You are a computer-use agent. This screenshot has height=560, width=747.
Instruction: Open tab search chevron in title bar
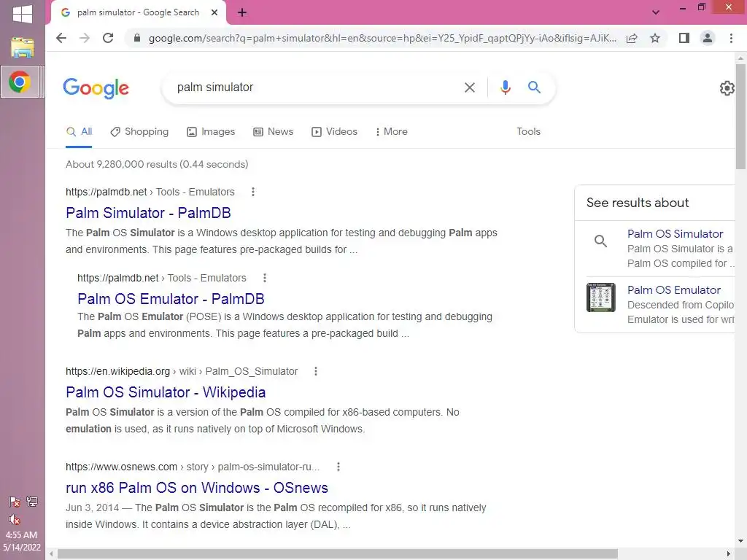[656, 12]
